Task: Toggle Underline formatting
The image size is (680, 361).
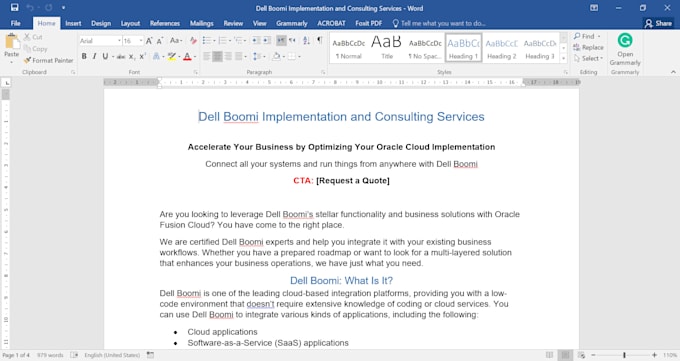Action: click(x=105, y=56)
